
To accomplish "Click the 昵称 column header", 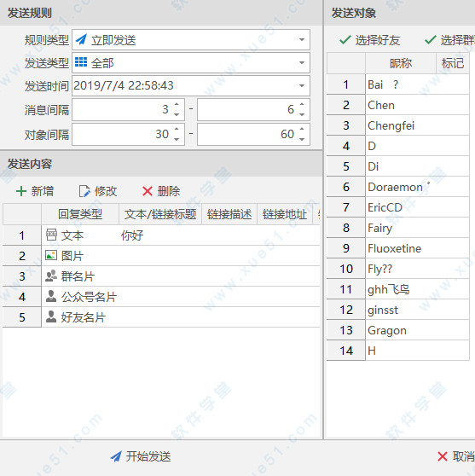I will coord(401,63).
